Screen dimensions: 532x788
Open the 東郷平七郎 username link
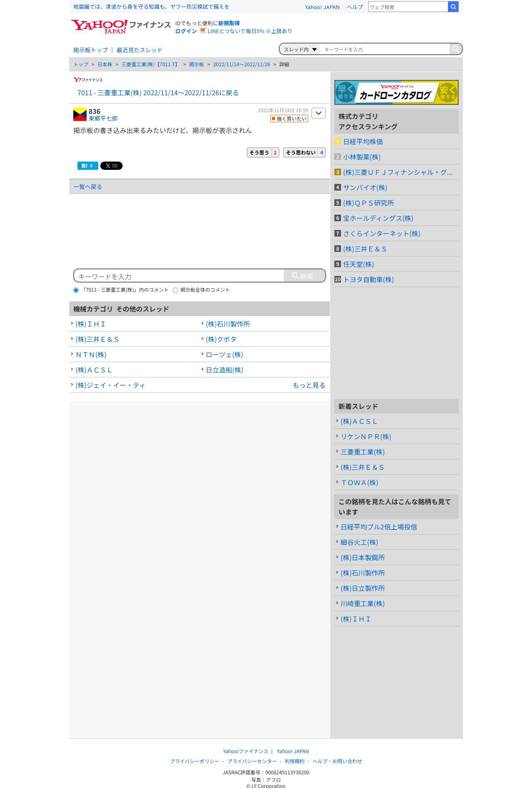(103, 118)
